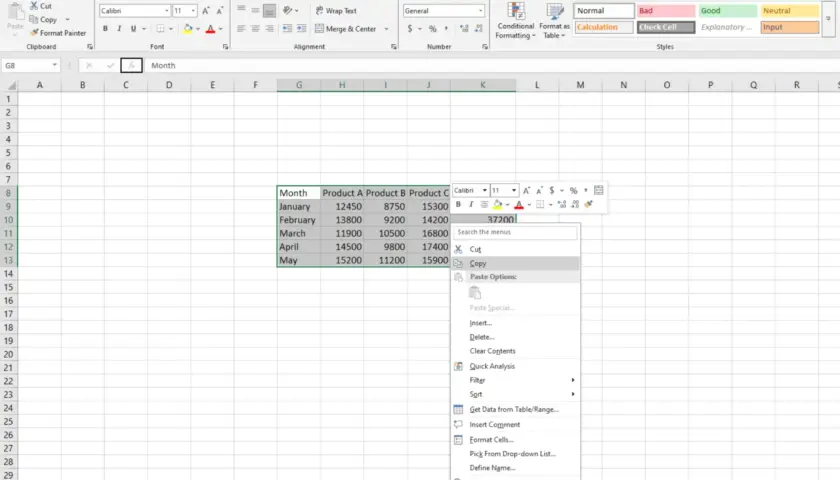Click the mini toolbar borders icon
The width and height of the screenshot is (840, 480).
pos(540,204)
